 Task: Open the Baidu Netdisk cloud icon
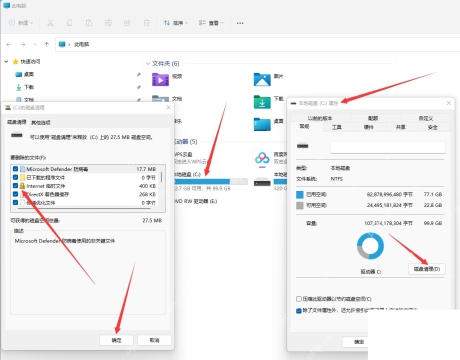262,158
